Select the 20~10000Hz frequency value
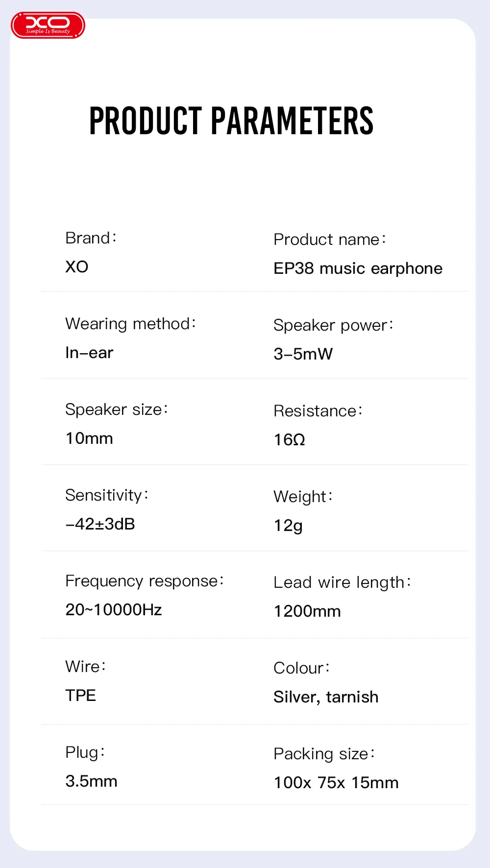Viewport: 490px width, 868px height. [114, 610]
